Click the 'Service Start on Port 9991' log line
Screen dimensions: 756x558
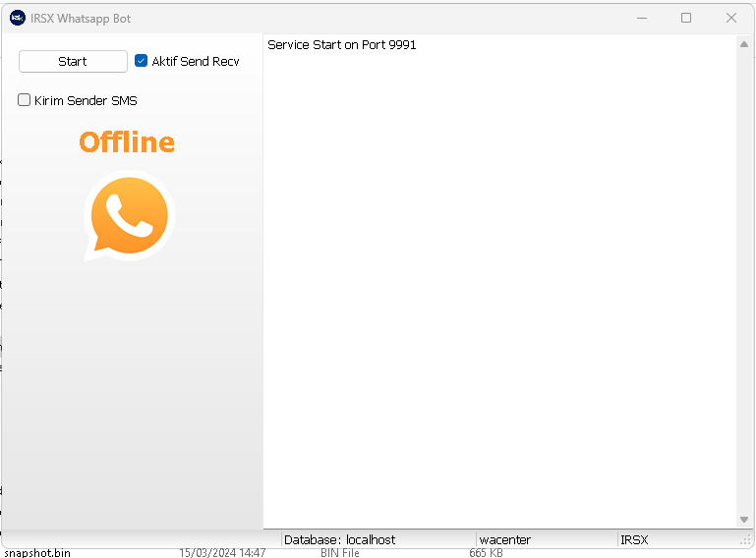click(341, 45)
